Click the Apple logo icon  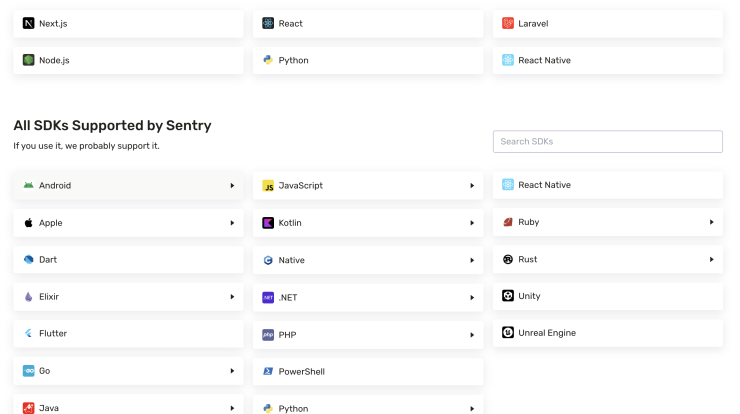28,223
